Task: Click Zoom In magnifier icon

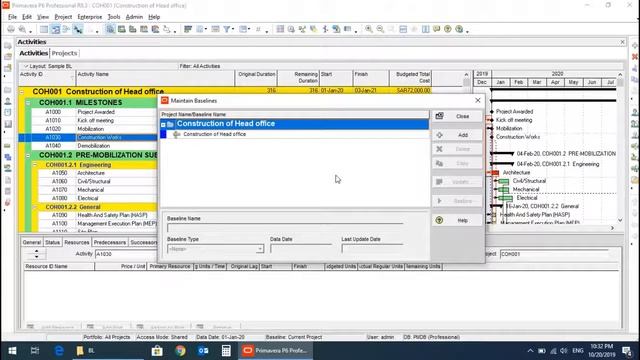Action: (369, 29)
